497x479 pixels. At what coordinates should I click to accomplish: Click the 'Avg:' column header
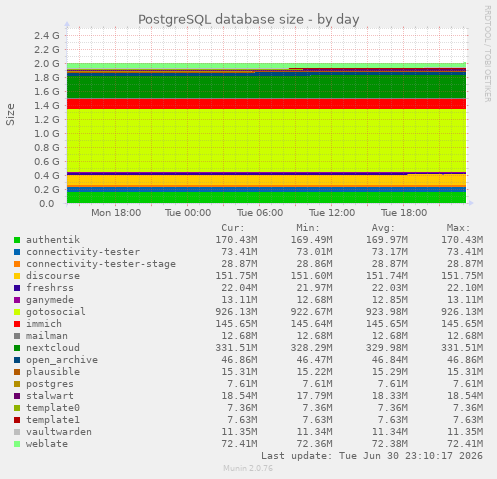pyautogui.click(x=383, y=228)
